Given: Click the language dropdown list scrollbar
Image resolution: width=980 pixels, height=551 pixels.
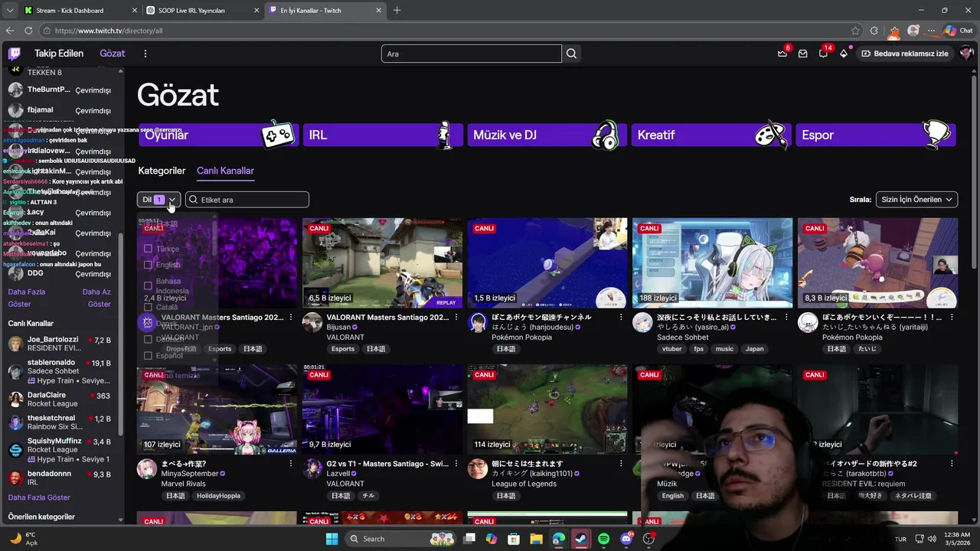Looking at the screenshot, I should point(215,237).
